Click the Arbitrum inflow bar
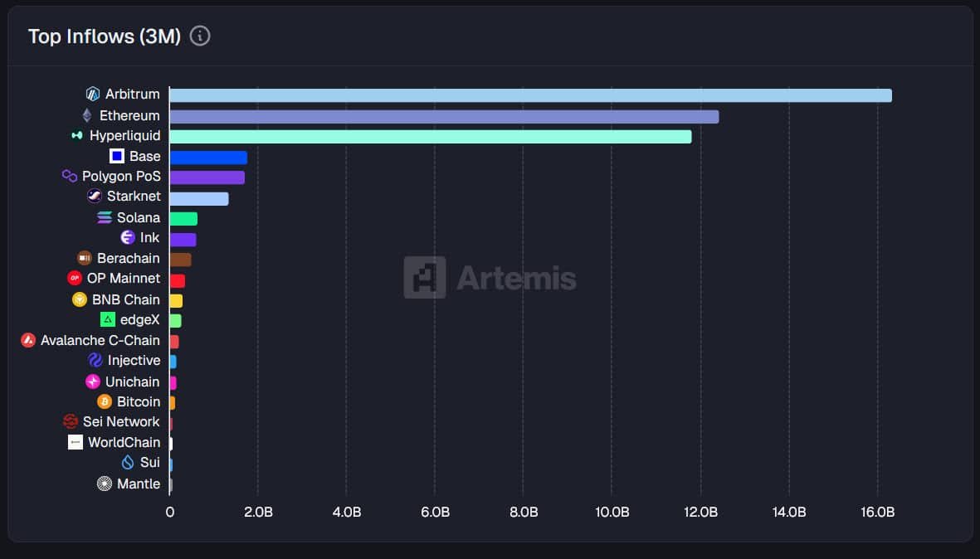This screenshot has height=559, width=980. click(530, 95)
